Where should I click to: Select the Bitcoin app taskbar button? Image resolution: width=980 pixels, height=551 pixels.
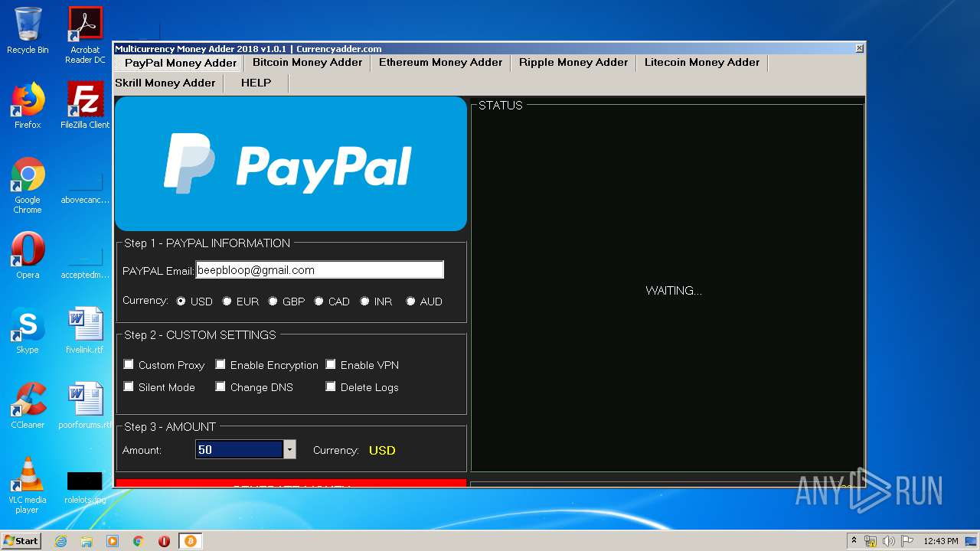click(x=190, y=541)
